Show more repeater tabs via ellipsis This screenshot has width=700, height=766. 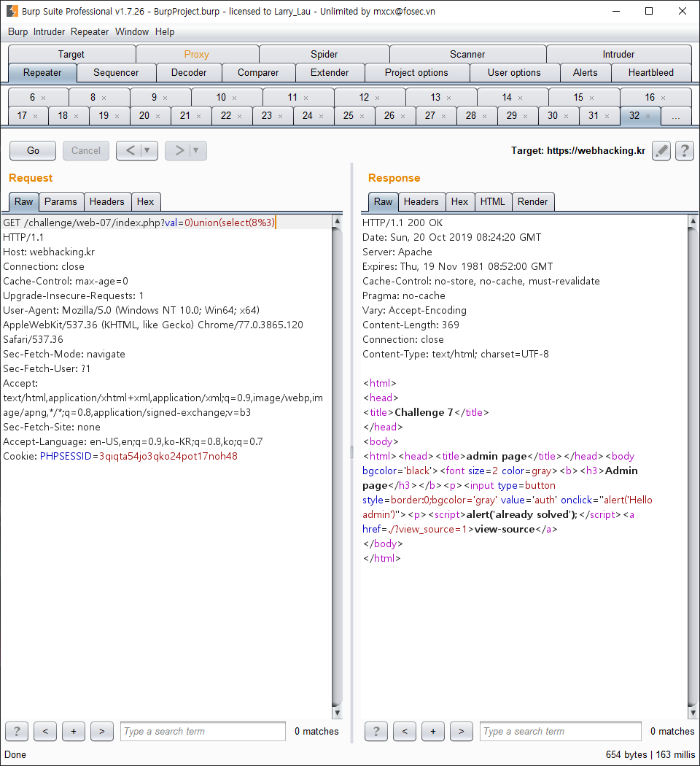coord(676,116)
